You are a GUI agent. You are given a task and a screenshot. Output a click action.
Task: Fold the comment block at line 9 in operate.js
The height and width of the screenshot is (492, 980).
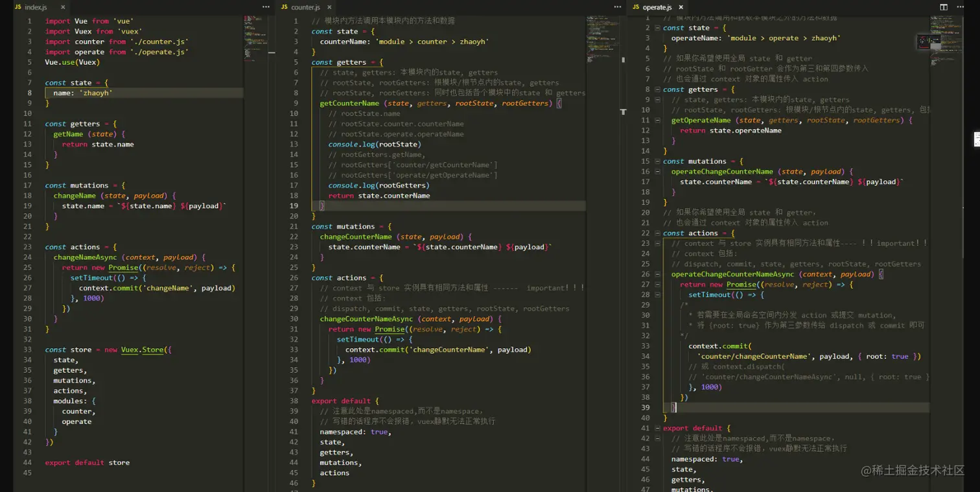point(657,100)
